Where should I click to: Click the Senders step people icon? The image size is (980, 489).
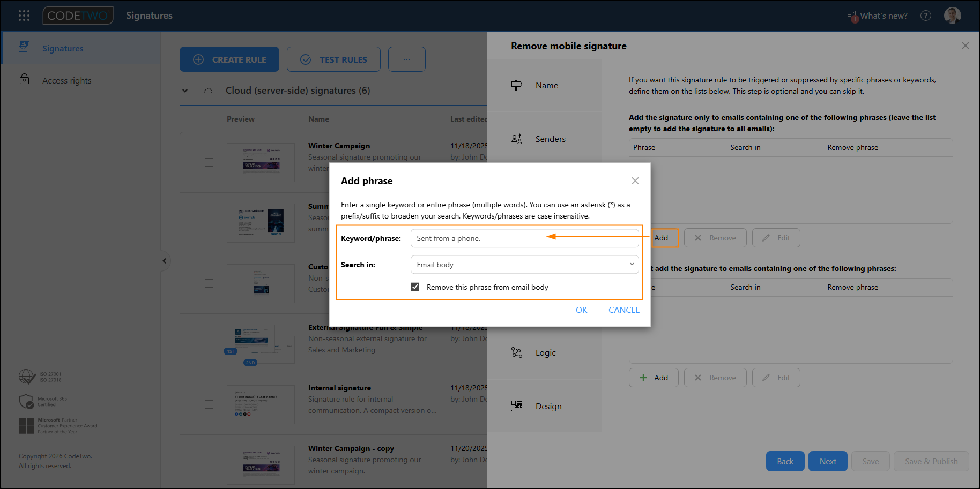(x=516, y=139)
